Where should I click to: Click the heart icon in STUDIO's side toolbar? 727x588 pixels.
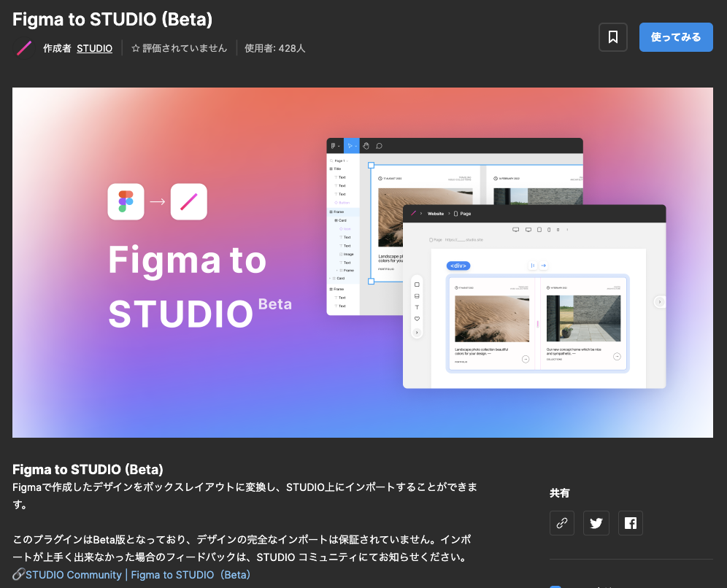417,319
